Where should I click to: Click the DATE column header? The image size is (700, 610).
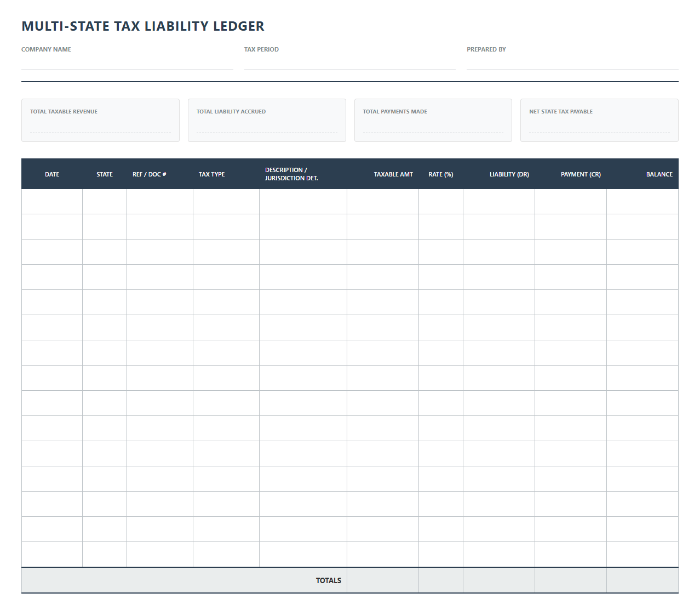point(52,174)
